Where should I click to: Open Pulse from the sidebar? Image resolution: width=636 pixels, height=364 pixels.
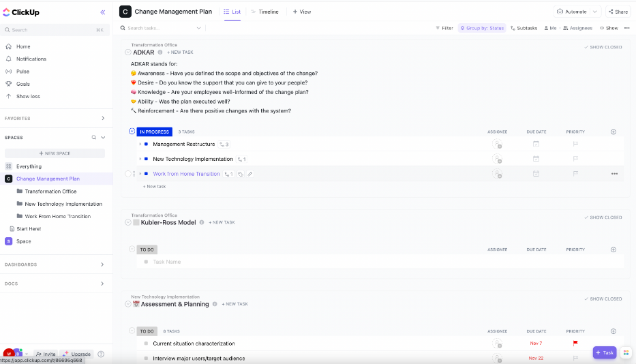[8, 71]
